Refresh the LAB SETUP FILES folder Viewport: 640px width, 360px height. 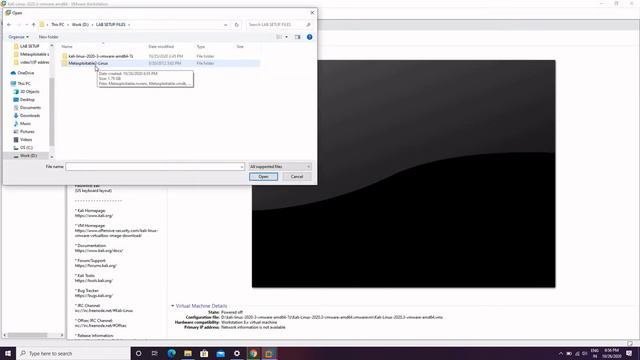click(x=236, y=24)
